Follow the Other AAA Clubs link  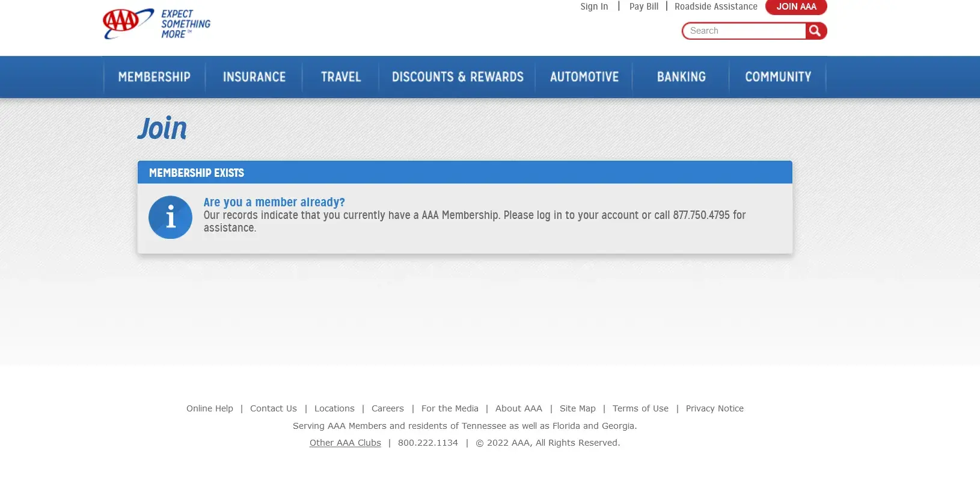[x=345, y=443]
